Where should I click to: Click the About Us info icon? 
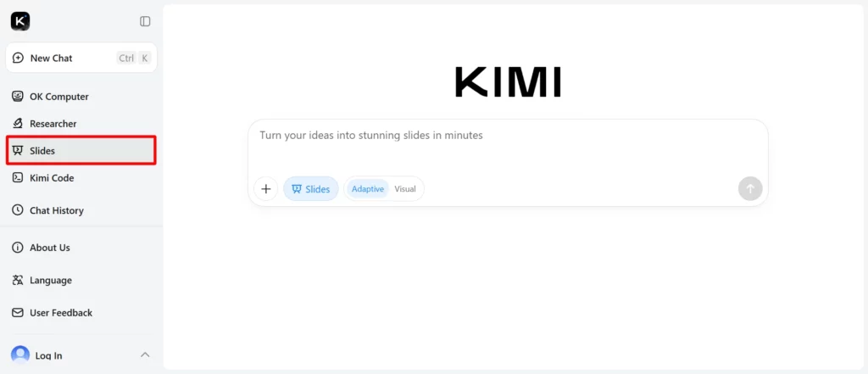(x=18, y=248)
